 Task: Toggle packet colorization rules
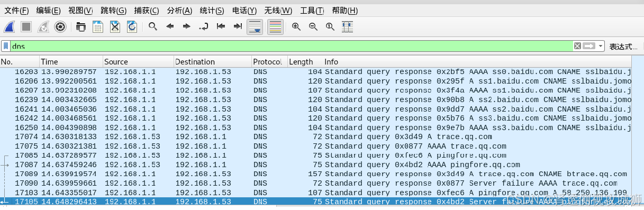(x=275, y=26)
